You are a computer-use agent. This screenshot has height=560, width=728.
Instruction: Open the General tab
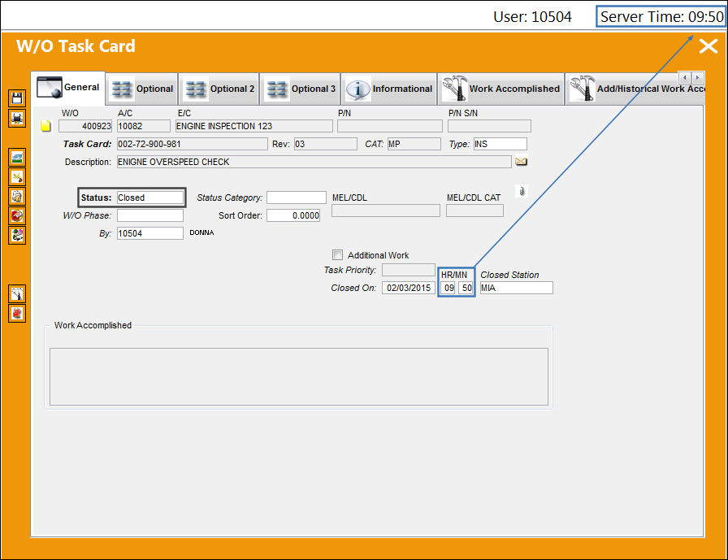click(x=70, y=87)
